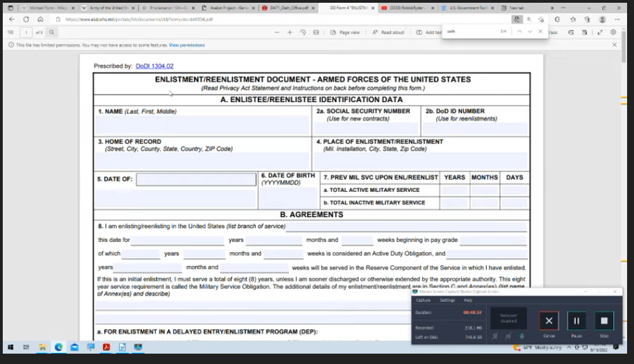Viewport: 634px width, 364px height.
Task: Switch to the Avalon Project tab
Action: tap(228, 8)
